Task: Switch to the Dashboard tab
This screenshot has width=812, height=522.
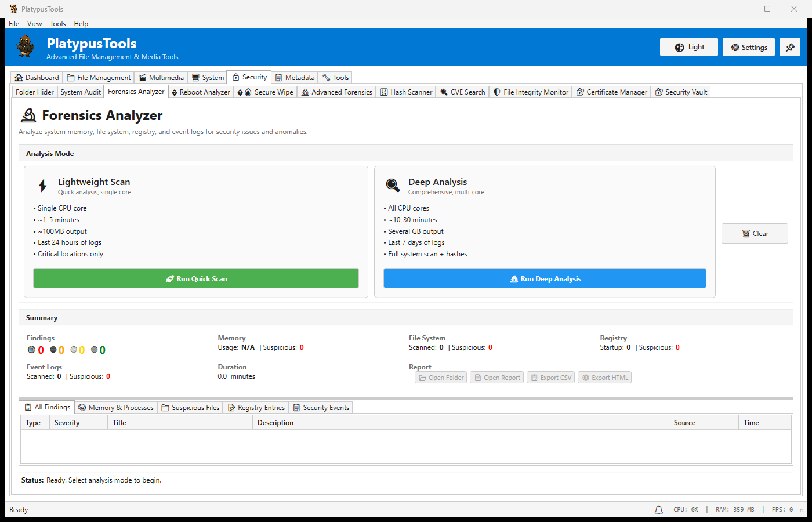Action: (x=37, y=78)
